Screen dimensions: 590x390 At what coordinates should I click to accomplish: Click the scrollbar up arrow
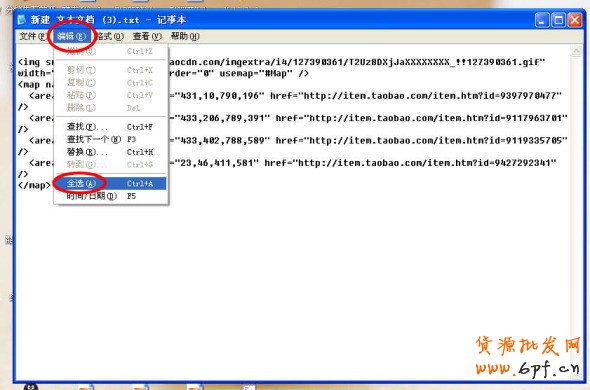tap(576, 52)
